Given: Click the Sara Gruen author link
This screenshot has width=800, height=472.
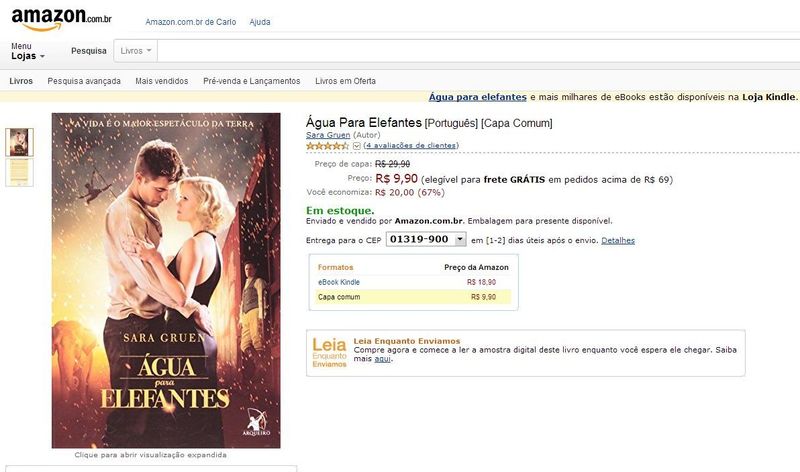Looking at the screenshot, I should [328, 135].
